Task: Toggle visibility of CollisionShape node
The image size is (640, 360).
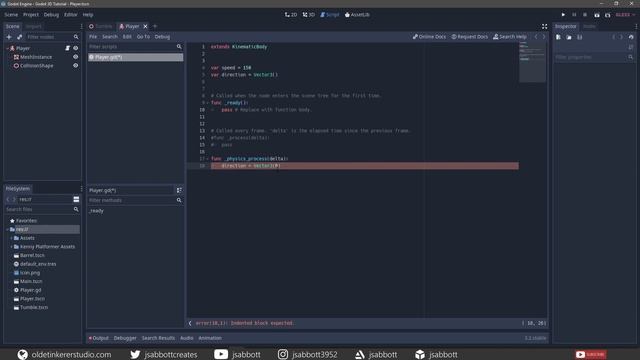Action: coord(76,66)
